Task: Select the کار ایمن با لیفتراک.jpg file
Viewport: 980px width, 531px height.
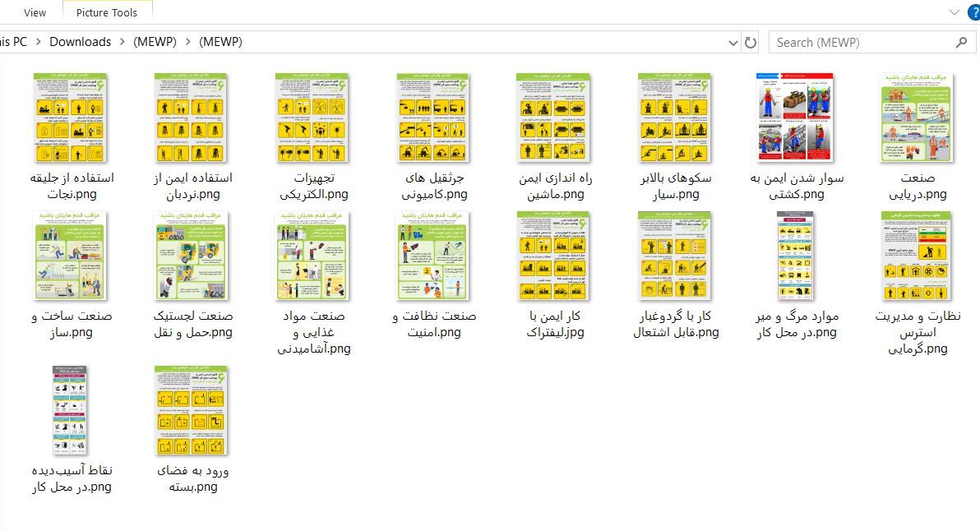Action: click(x=553, y=256)
